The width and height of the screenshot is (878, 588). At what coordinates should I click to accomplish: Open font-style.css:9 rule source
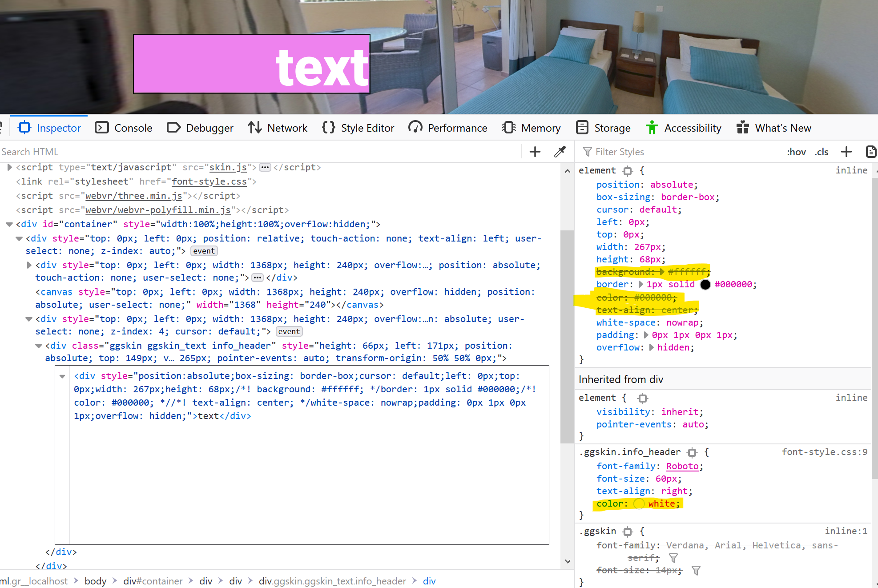tap(825, 452)
